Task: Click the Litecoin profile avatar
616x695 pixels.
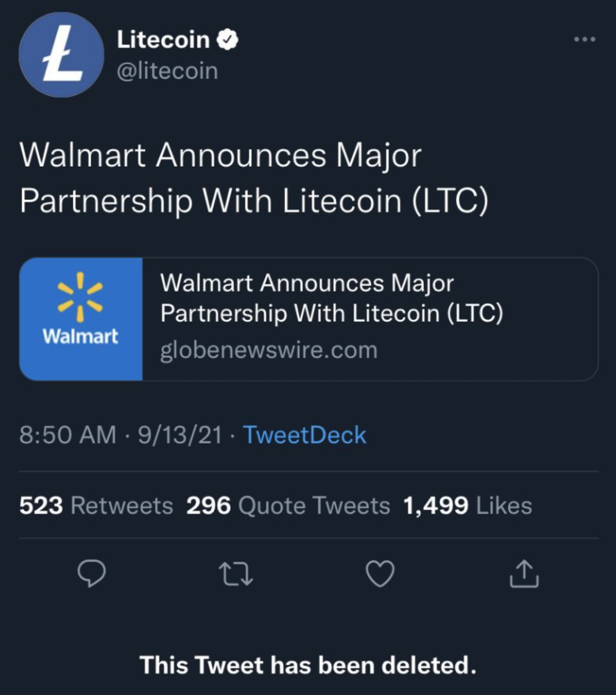Action: pyautogui.click(x=61, y=55)
